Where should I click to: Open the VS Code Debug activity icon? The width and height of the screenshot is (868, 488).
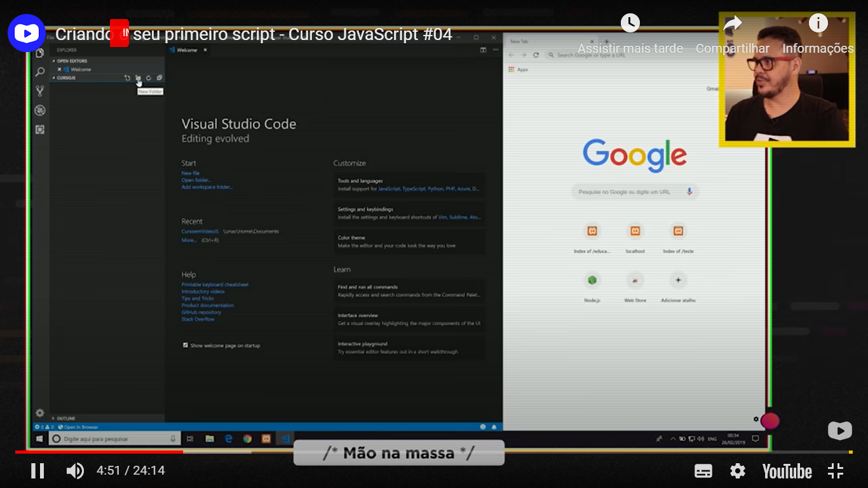click(40, 110)
